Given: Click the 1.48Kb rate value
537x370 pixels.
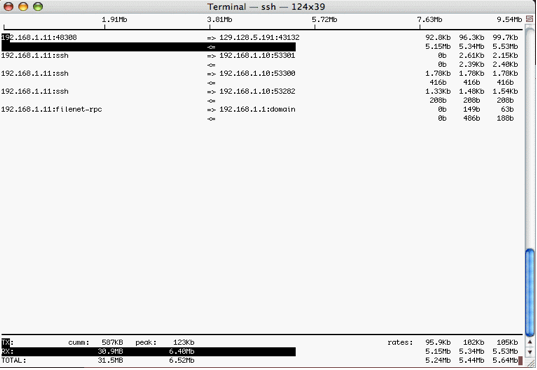Looking at the screenshot, I should [472, 91].
